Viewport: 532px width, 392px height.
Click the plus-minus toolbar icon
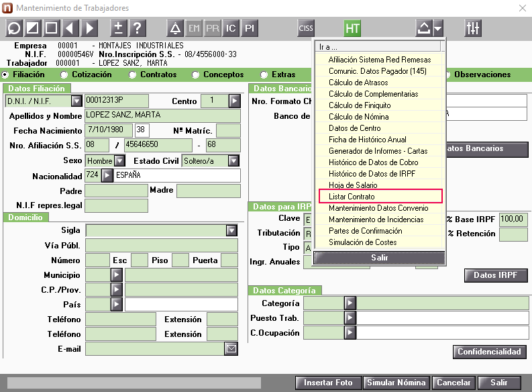tap(119, 28)
